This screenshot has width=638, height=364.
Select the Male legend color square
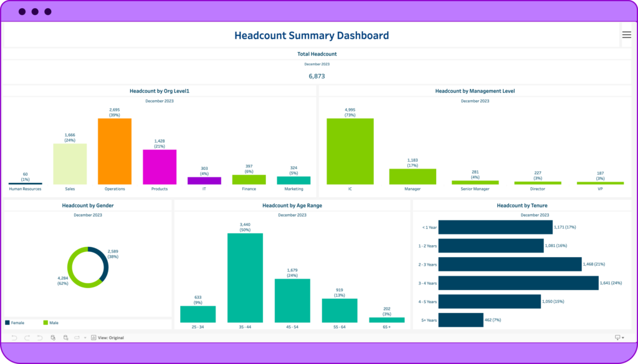[x=45, y=323]
